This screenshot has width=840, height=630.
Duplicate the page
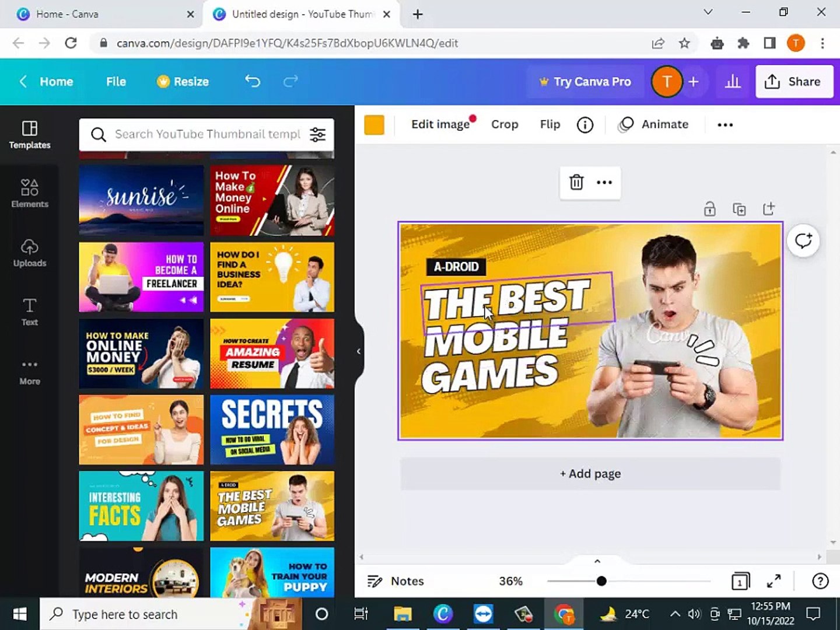pos(739,209)
